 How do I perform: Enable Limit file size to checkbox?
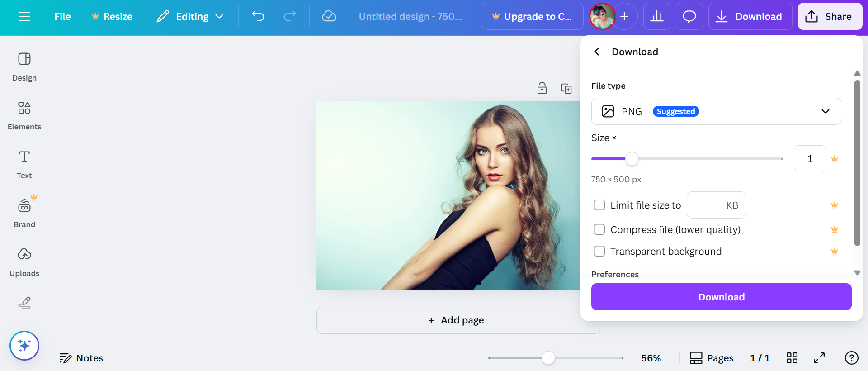pos(599,205)
